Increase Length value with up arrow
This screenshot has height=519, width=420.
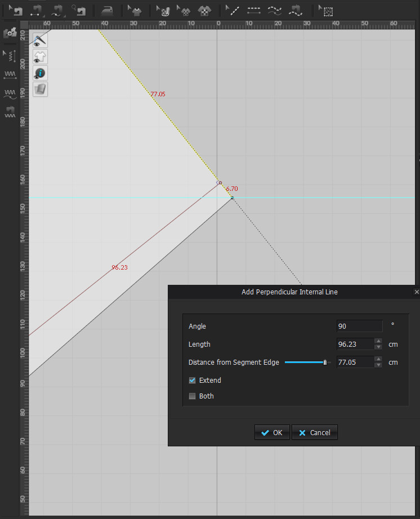(x=378, y=341)
